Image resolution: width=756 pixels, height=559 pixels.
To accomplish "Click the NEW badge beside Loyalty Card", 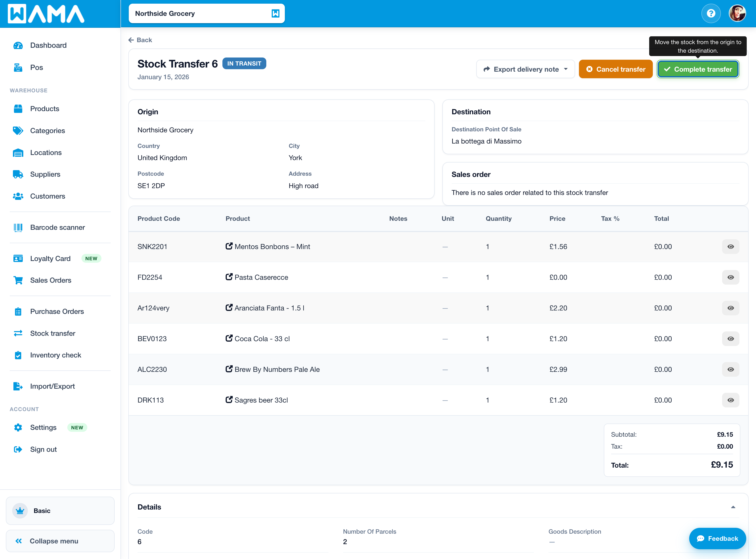I will click(91, 259).
